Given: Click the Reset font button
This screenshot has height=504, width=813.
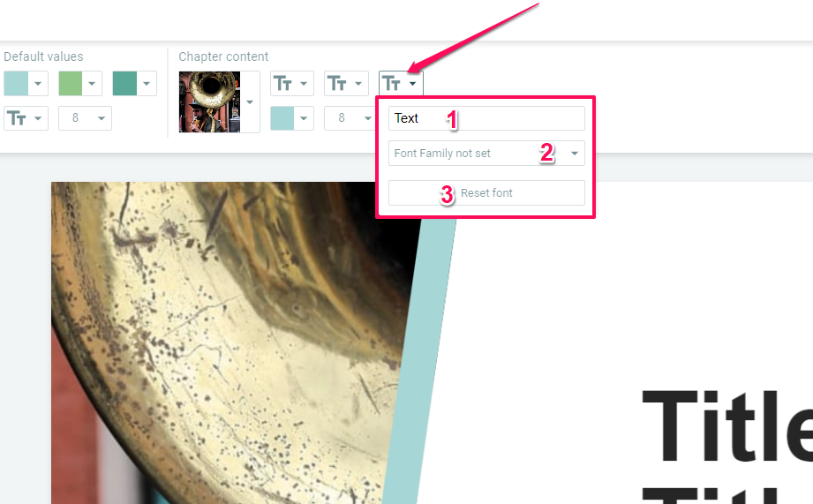Looking at the screenshot, I should (487, 193).
